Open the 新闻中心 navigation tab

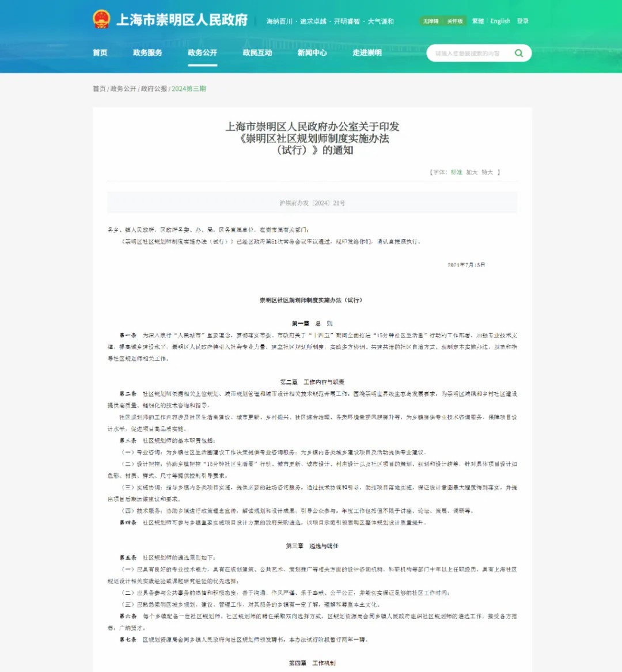[x=312, y=53]
